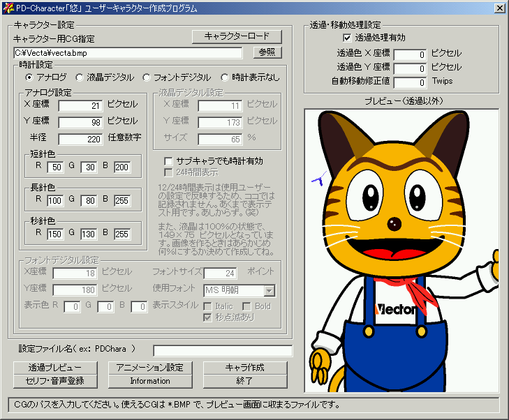Click the 半径 field showing 220

(x=80, y=140)
